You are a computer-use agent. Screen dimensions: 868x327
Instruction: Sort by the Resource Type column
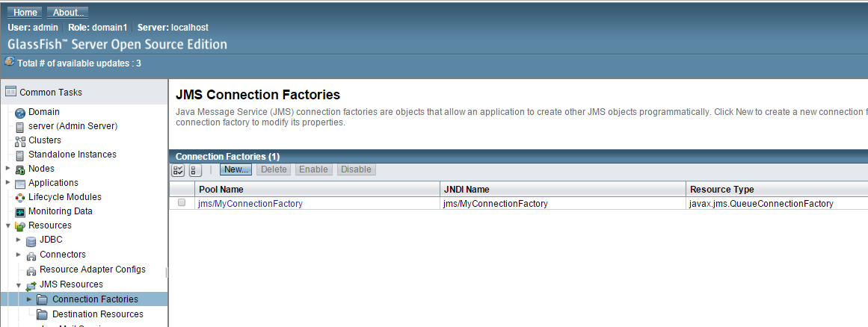722,190
